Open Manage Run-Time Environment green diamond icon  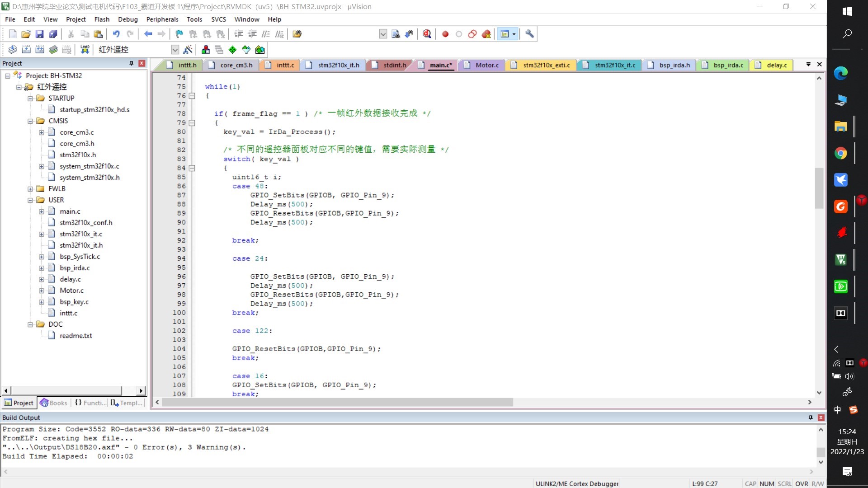(x=232, y=50)
